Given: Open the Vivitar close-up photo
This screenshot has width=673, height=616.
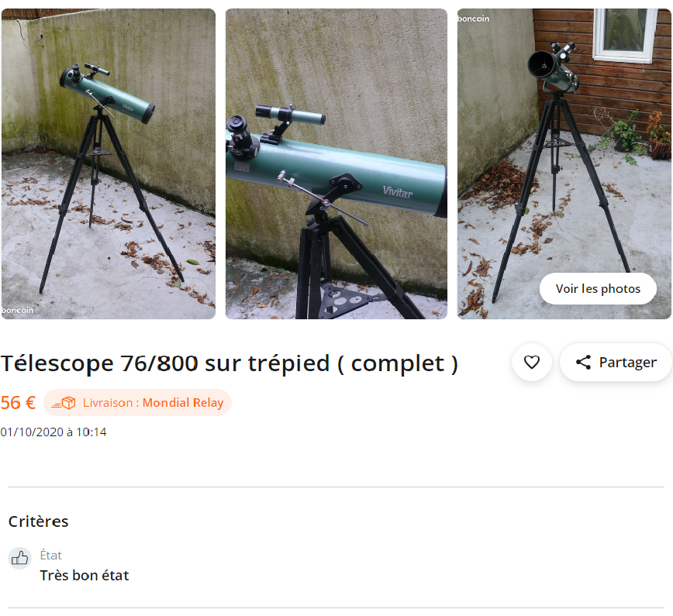Looking at the screenshot, I should pos(336,163).
